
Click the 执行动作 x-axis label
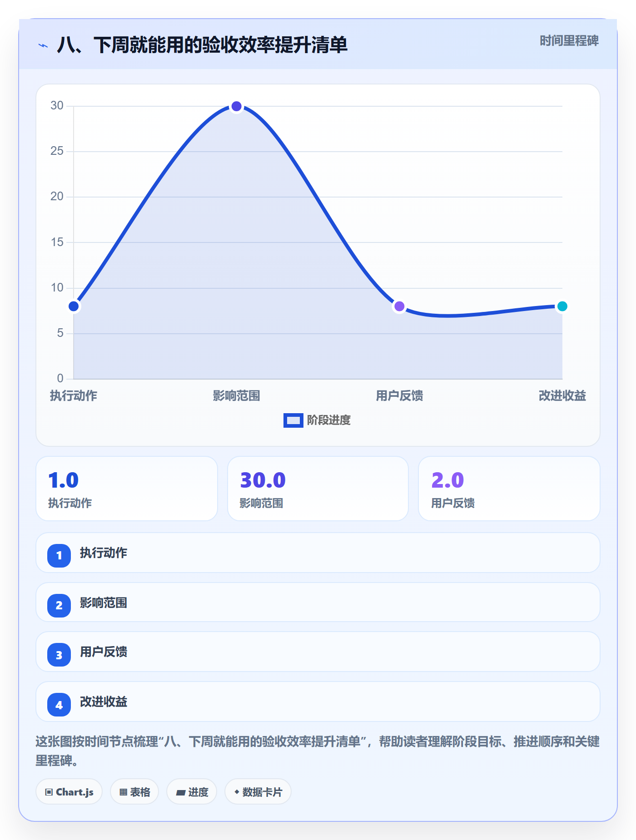click(74, 396)
